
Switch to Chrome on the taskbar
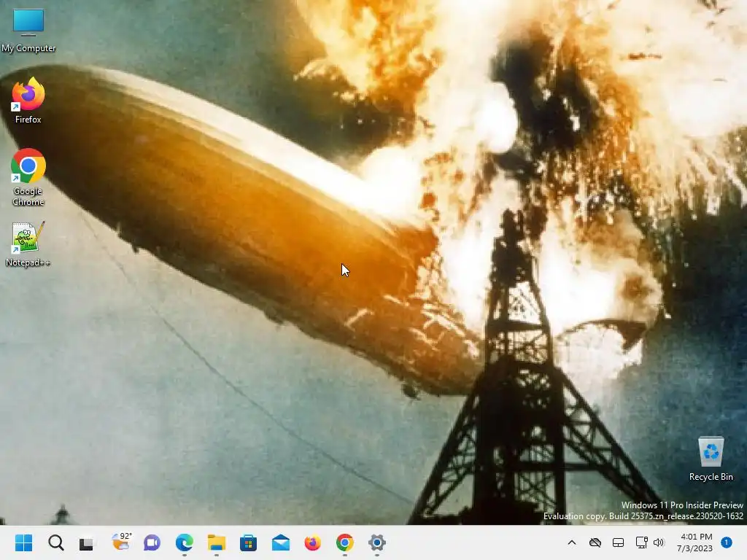[344, 542]
